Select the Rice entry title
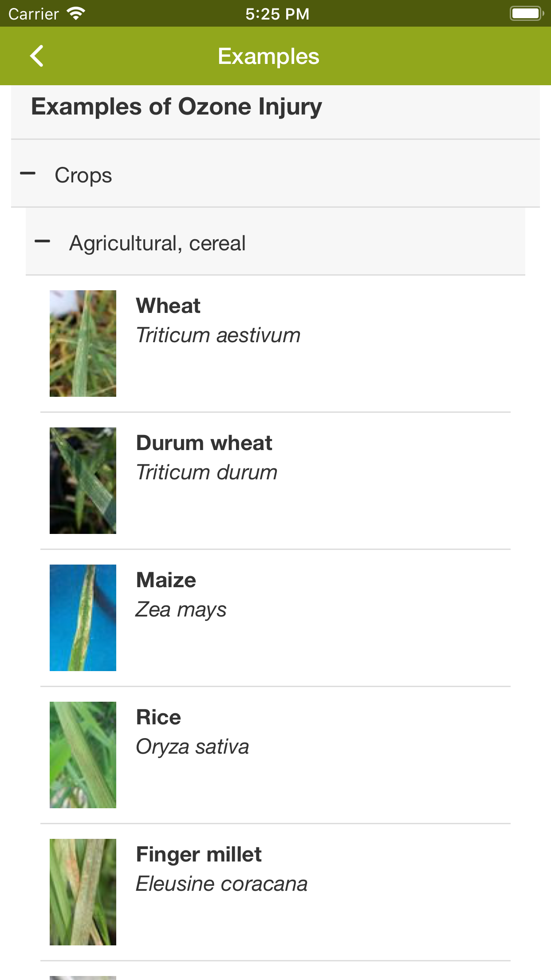The width and height of the screenshot is (551, 980). click(x=158, y=717)
